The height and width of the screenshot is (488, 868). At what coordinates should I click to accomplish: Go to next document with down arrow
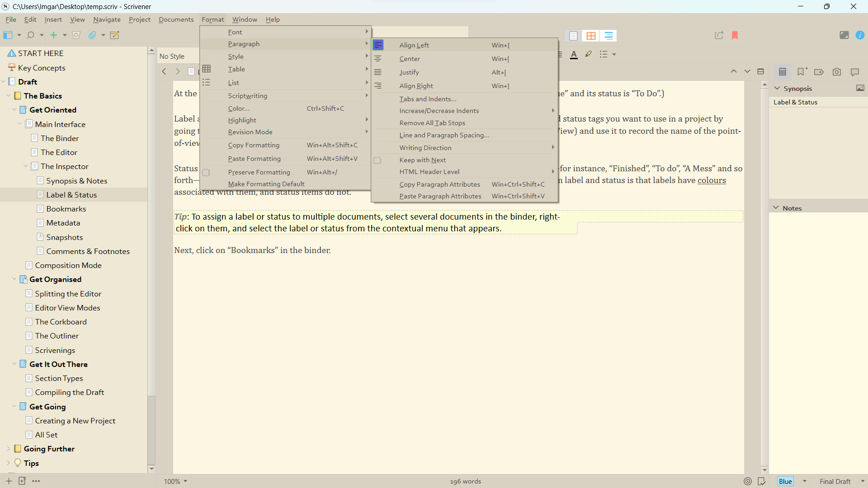coord(747,71)
